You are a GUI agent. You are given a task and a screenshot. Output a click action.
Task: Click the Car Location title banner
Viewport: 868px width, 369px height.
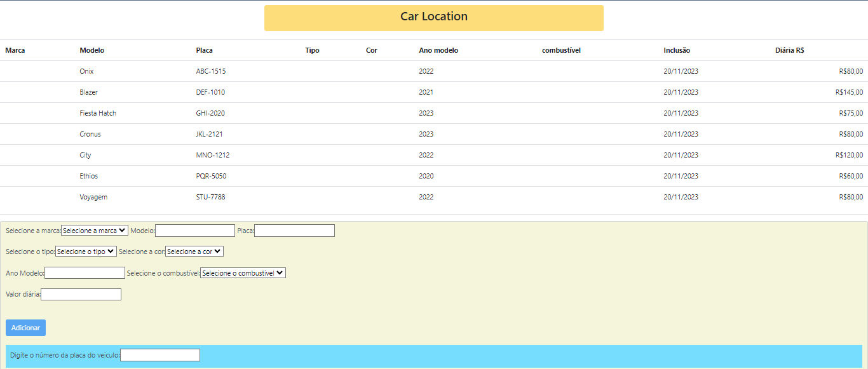tap(434, 18)
